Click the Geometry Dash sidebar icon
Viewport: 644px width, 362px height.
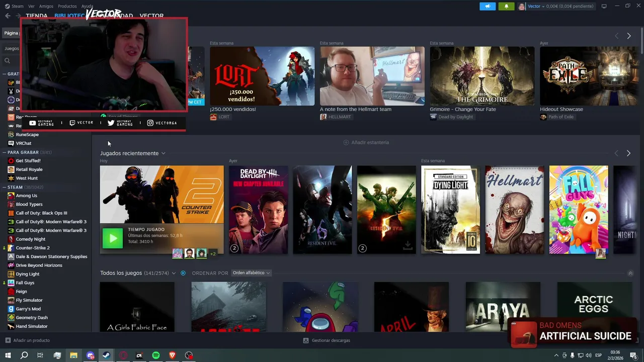click(11, 318)
